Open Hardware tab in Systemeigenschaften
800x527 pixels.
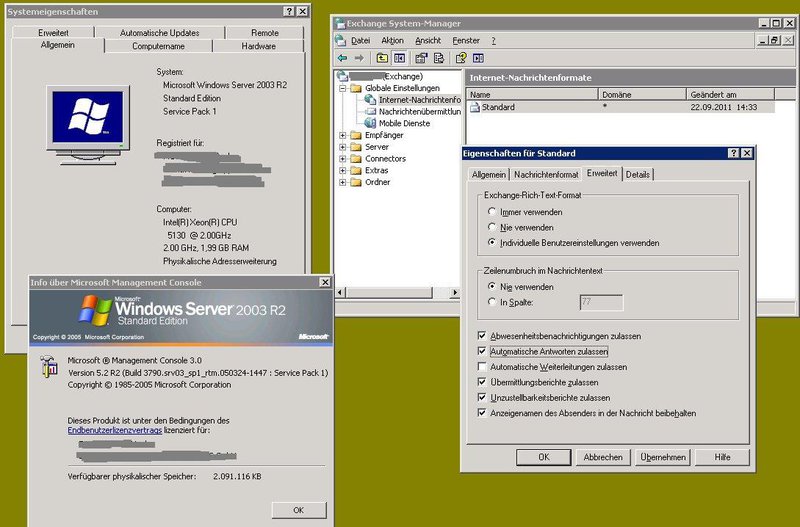pos(259,46)
